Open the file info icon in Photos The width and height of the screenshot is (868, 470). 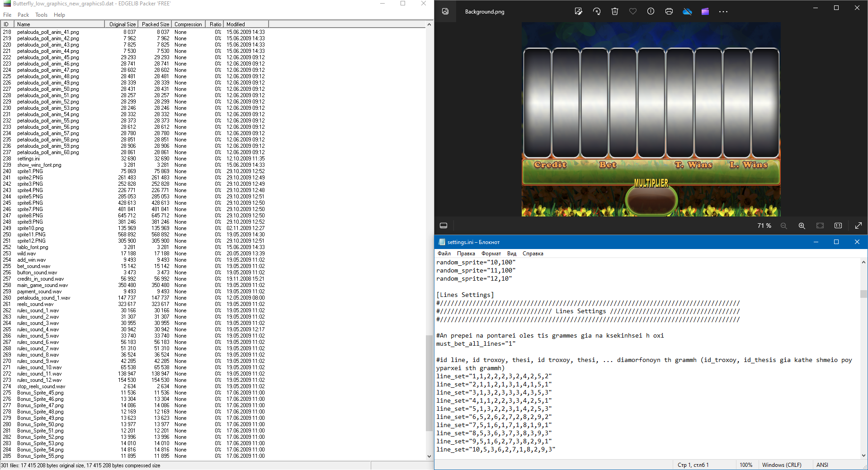[x=651, y=12]
